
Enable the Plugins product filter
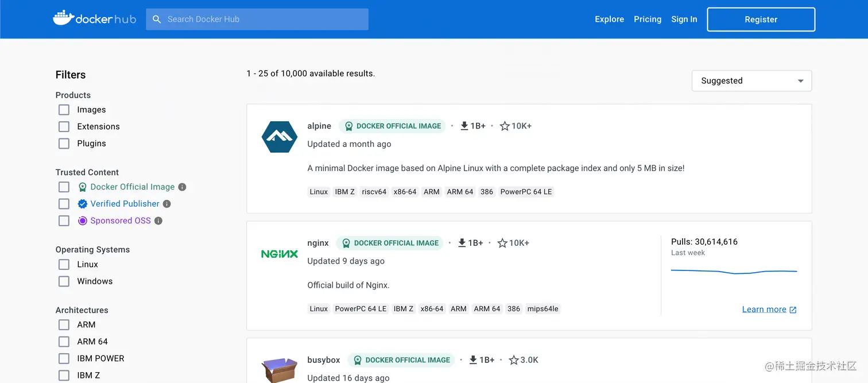(x=64, y=144)
